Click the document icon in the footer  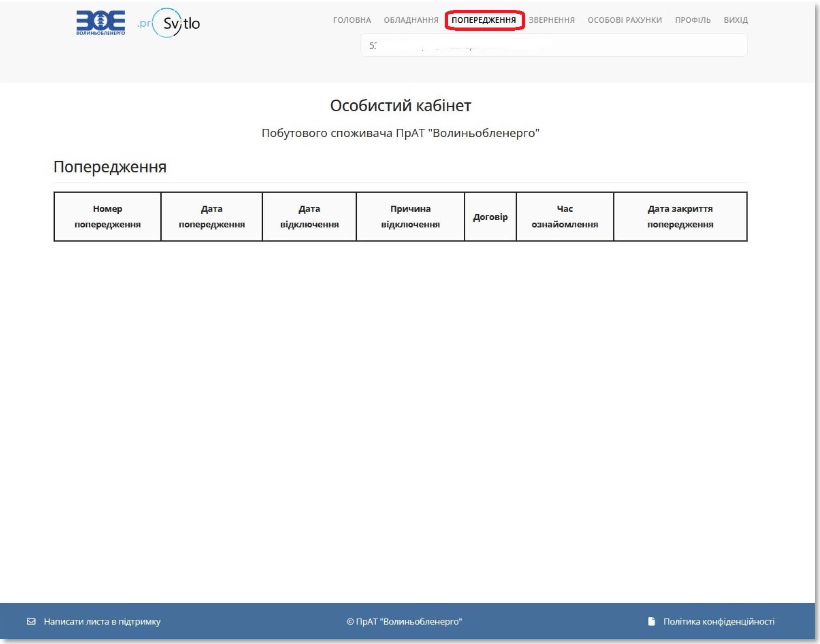[651, 621]
